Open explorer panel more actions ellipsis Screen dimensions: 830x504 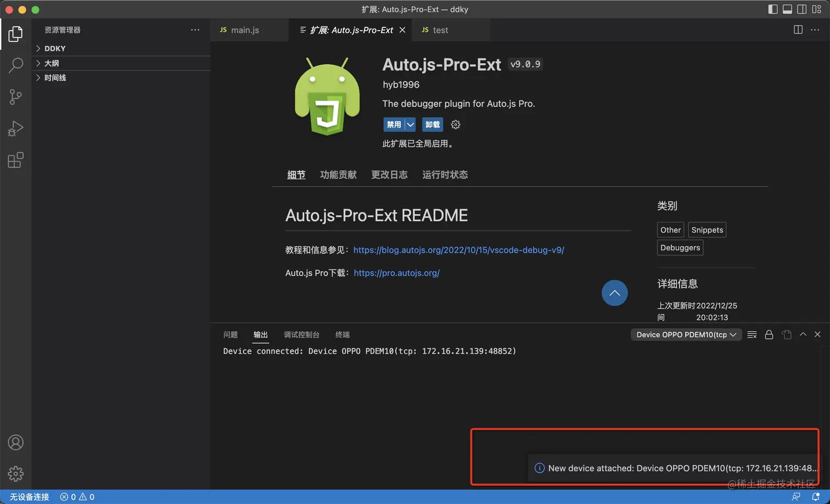click(195, 30)
